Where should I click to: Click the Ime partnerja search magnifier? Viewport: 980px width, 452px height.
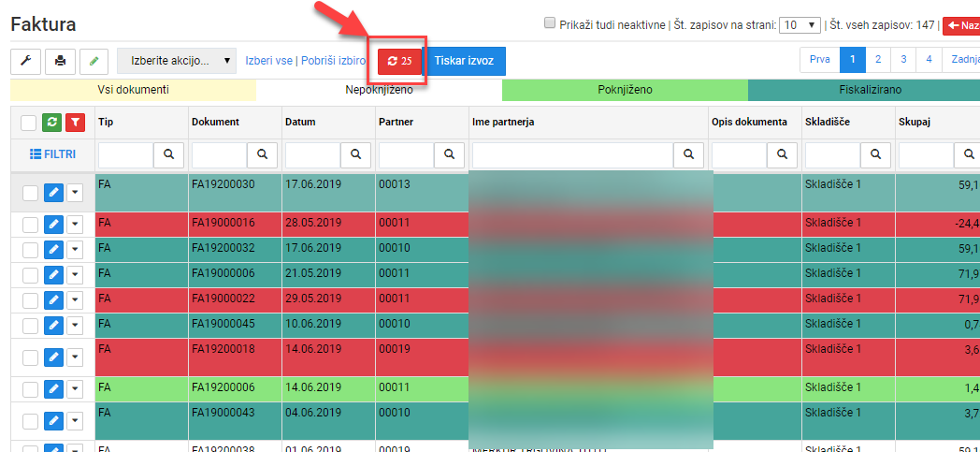pyautogui.click(x=689, y=155)
